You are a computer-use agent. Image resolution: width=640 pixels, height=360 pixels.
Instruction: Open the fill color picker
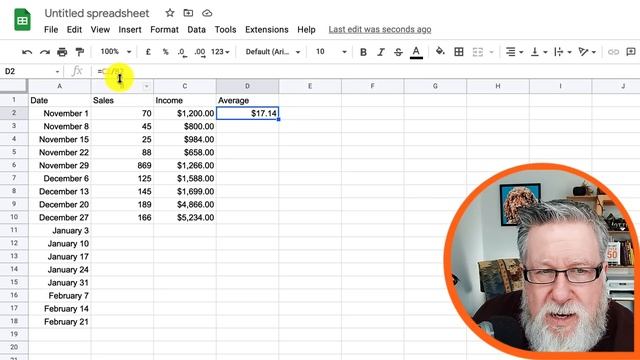point(440,51)
